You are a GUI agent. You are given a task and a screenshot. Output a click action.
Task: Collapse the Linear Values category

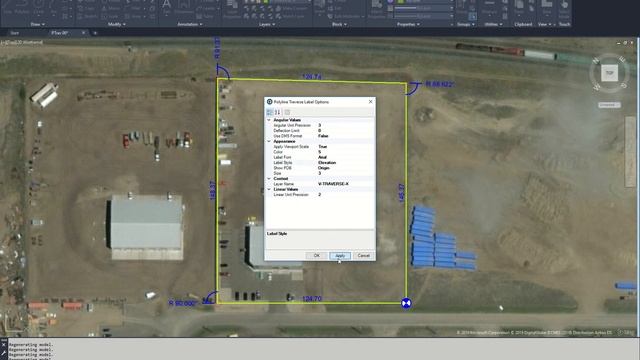(x=269, y=189)
